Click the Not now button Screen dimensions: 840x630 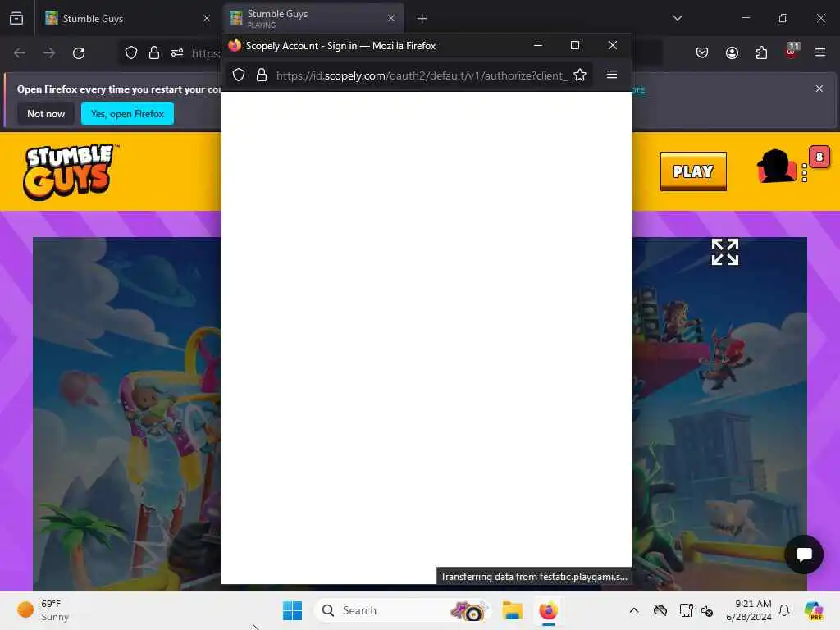46,113
